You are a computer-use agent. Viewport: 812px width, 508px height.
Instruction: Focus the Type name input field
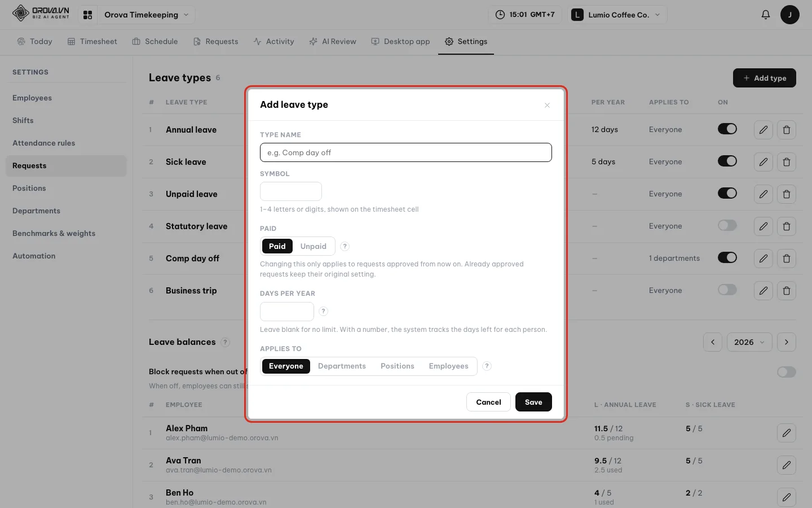pyautogui.click(x=406, y=152)
